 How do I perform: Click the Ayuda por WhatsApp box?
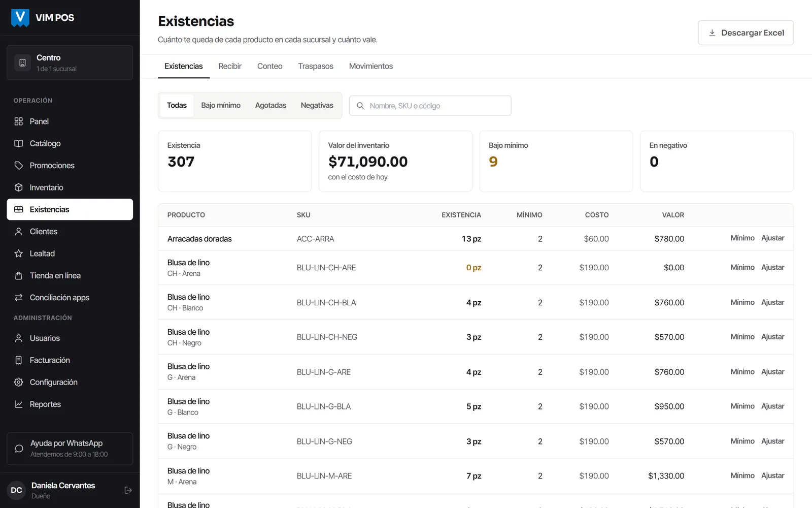point(70,449)
